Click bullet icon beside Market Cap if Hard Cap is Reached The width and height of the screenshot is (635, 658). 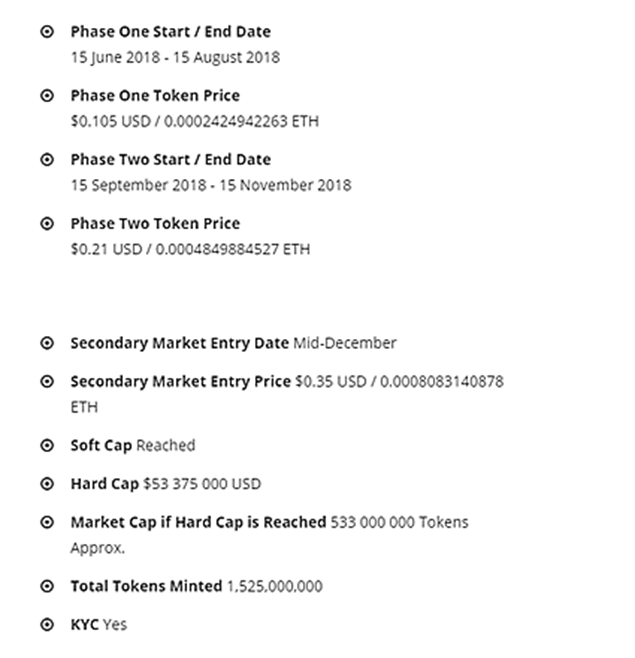click(x=46, y=522)
